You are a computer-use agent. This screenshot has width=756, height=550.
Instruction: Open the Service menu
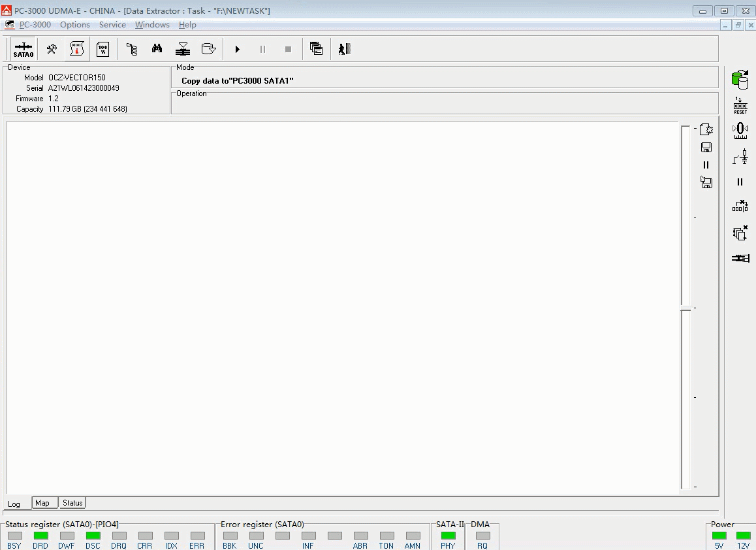tap(112, 25)
